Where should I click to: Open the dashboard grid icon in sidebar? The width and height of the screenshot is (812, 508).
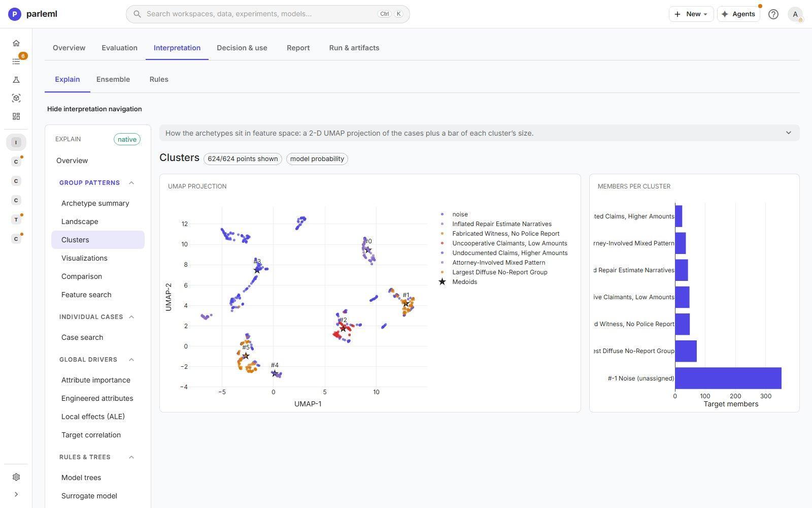[16, 116]
